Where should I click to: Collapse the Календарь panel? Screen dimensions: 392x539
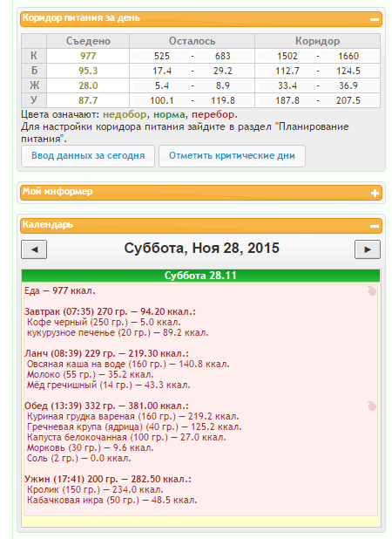pyautogui.click(x=375, y=226)
